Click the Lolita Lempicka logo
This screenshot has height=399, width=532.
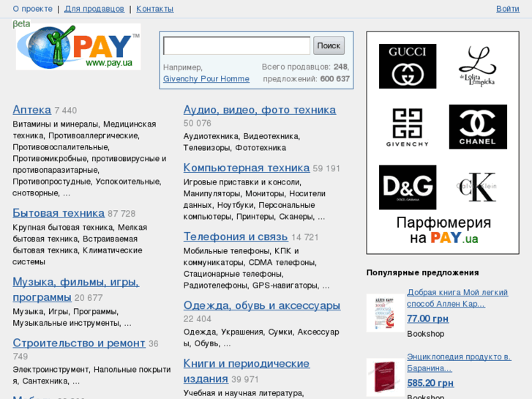478,66
